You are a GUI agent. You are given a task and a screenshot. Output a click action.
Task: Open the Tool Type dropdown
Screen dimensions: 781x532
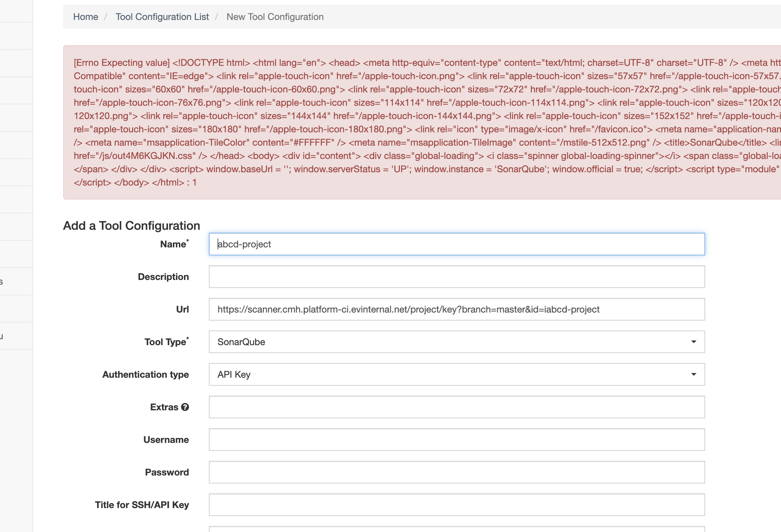tap(457, 342)
